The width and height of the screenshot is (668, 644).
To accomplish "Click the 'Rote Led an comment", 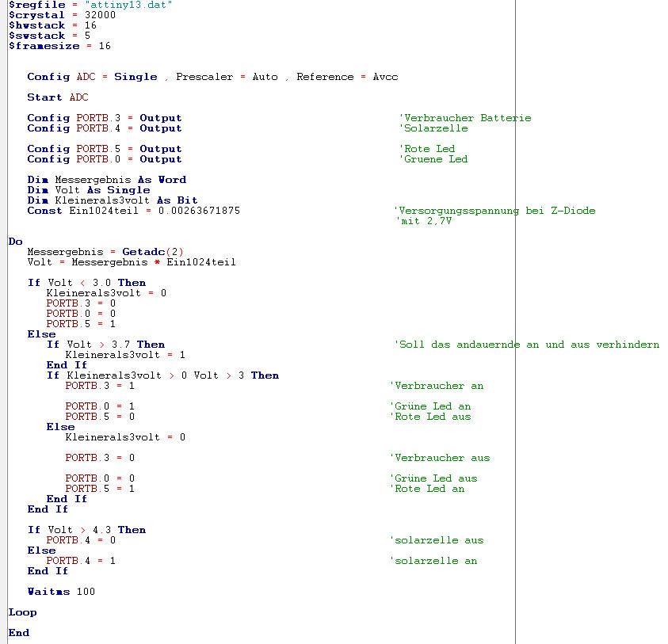I will 427,488.
